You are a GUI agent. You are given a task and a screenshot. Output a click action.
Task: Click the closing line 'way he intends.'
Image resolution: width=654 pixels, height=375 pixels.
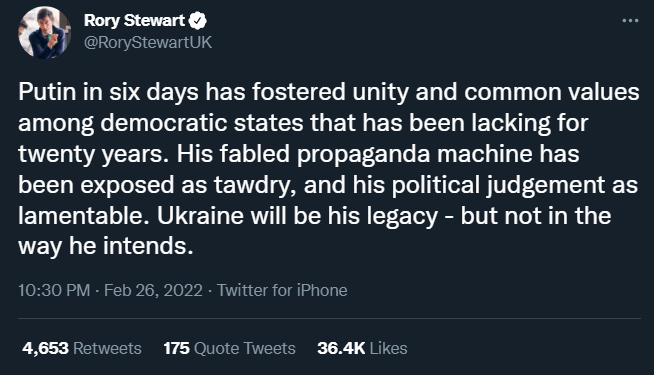(106, 246)
